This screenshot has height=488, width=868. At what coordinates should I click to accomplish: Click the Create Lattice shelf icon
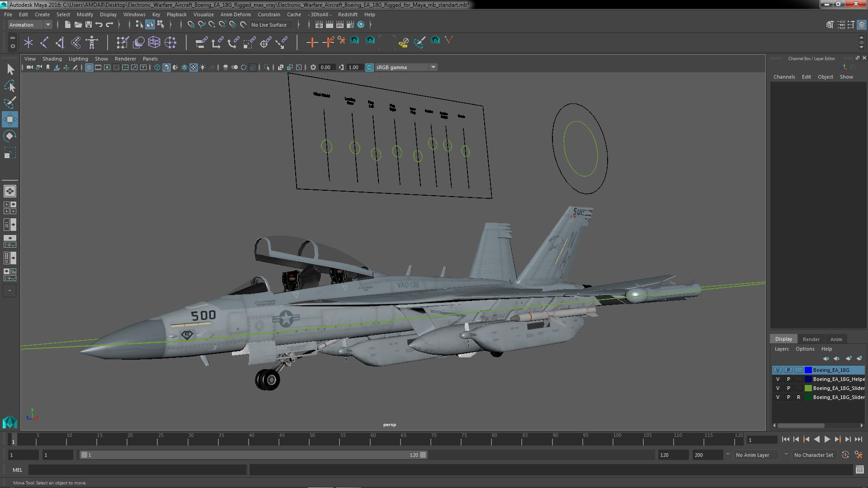154,42
